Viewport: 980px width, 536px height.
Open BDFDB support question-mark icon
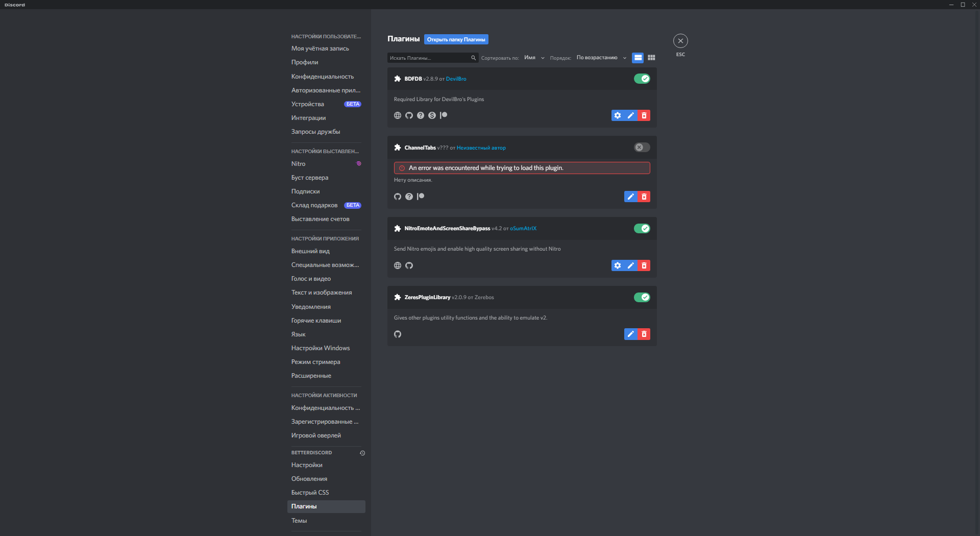click(421, 115)
